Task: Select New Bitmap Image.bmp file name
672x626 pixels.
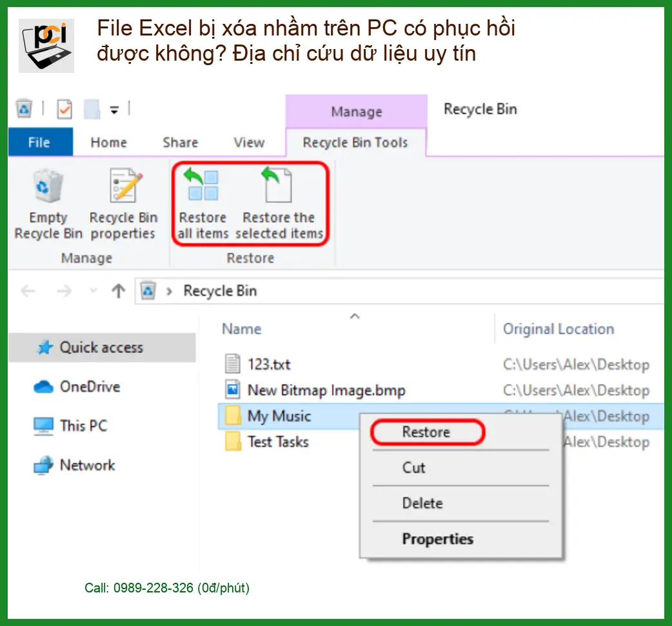Action: pos(326,390)
